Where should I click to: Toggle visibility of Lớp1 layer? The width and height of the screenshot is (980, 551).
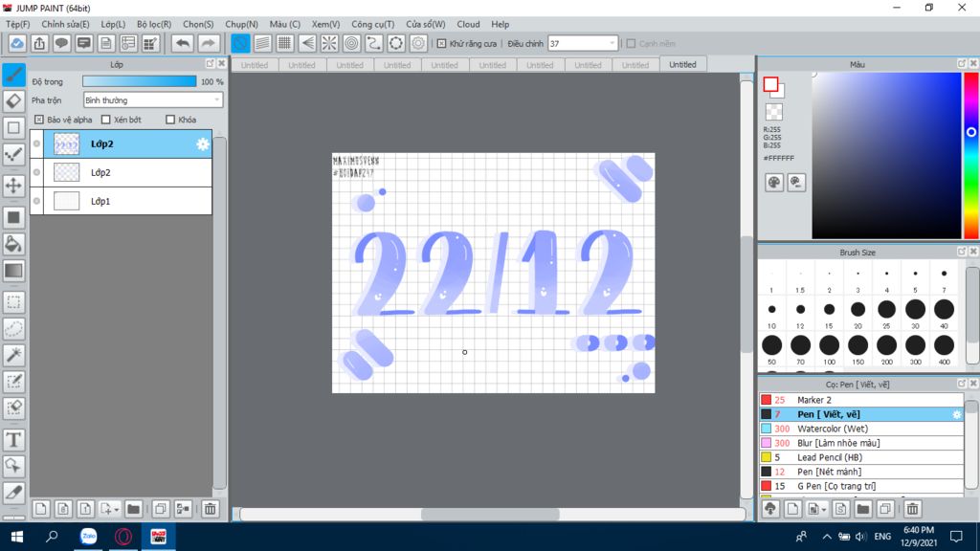click(37, 201)
